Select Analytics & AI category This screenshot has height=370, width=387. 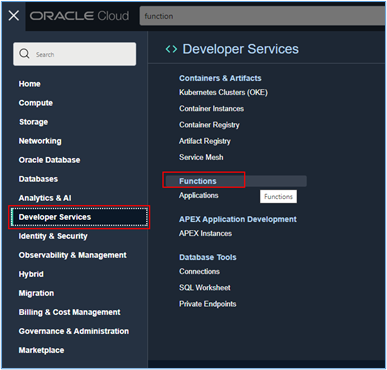click(45, 198)
